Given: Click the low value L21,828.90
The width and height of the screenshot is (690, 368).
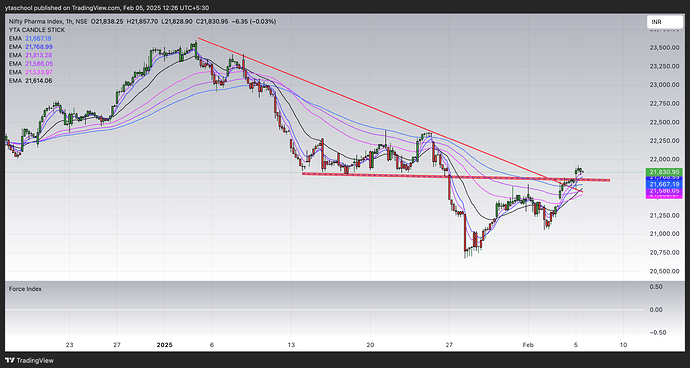Looking at the screenshot, I should click(x=178, y=21).
